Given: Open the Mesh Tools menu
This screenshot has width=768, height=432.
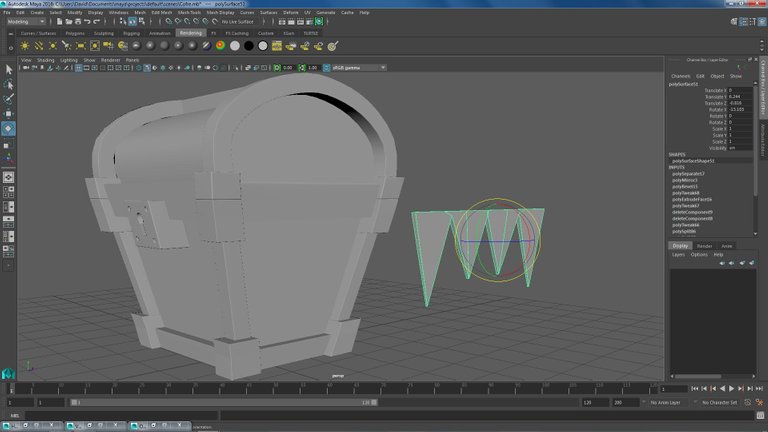Looking at the screenshot, I should (x=189, y=12).
